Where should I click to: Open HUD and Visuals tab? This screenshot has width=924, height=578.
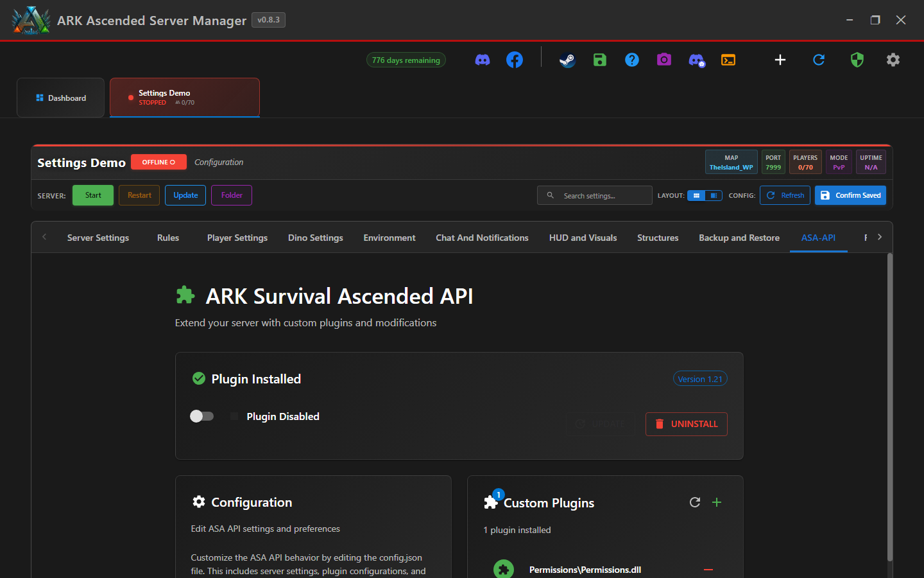coord(583,238)
